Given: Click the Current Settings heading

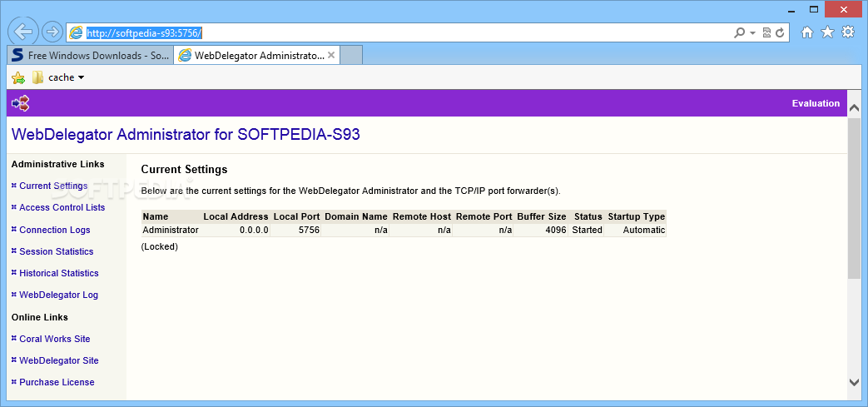Looking at the screenshot, I should point(185,170).
